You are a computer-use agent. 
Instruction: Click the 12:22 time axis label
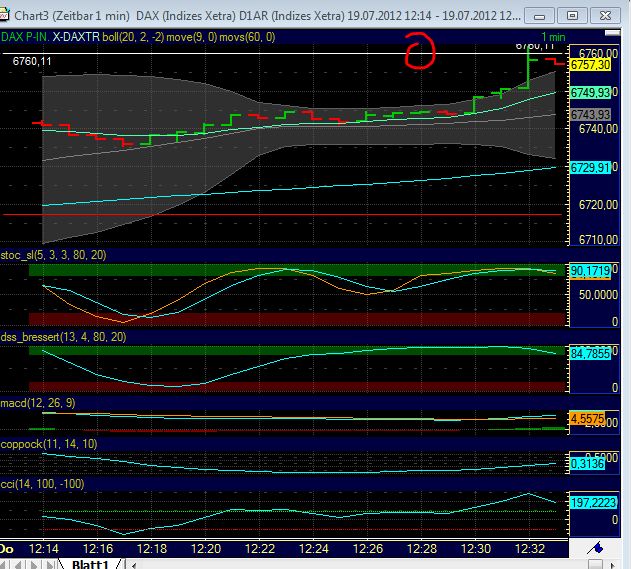tap(260, 548)
